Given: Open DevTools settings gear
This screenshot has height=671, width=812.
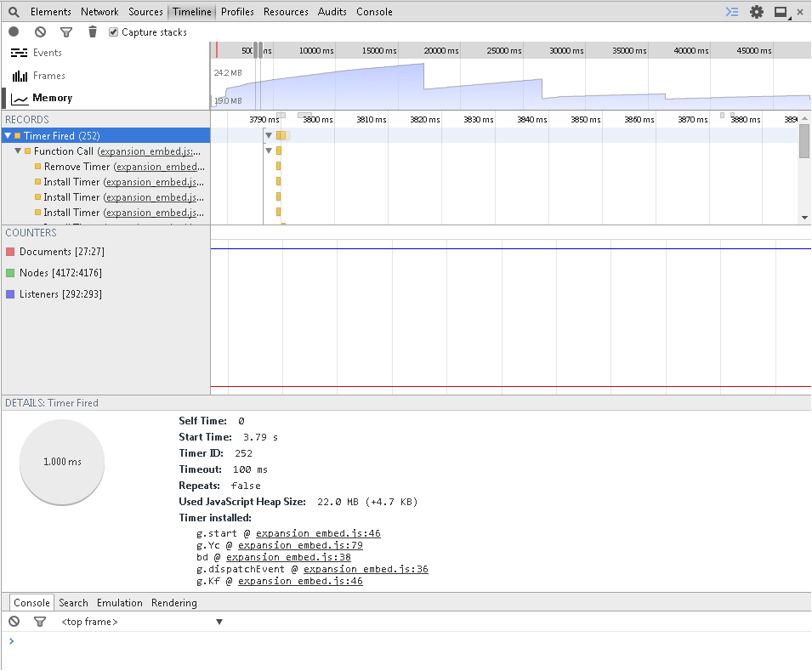Looking at the screenshot, I should 756,12.
